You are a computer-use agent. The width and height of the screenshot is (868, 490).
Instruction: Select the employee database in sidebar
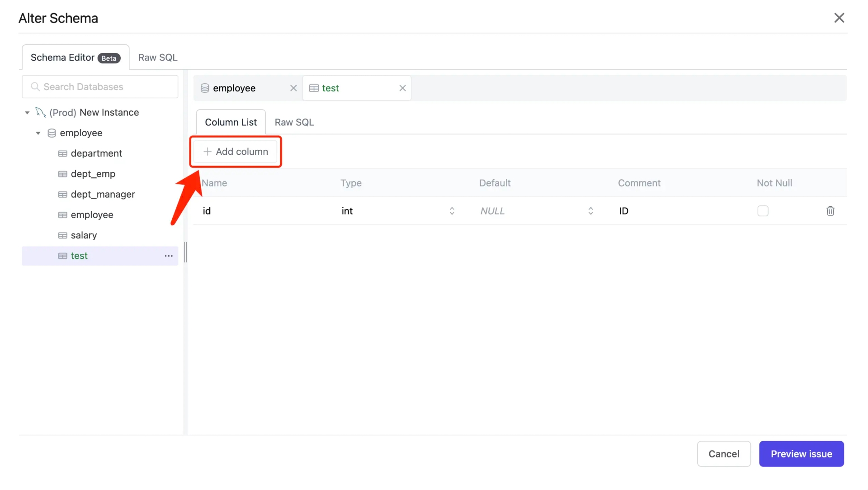81,133
